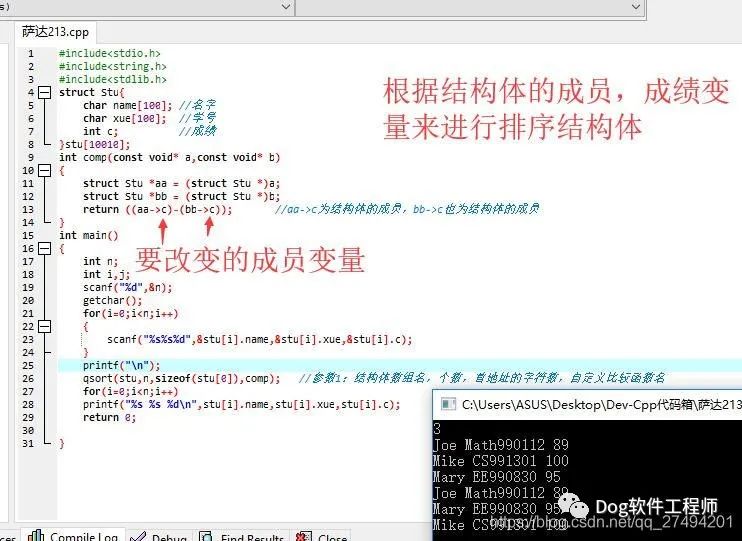The height and width of the screenshot is (541, 742).
Task: Collapse the comp function fold marker on line 10
Action: tap(44, 170)
